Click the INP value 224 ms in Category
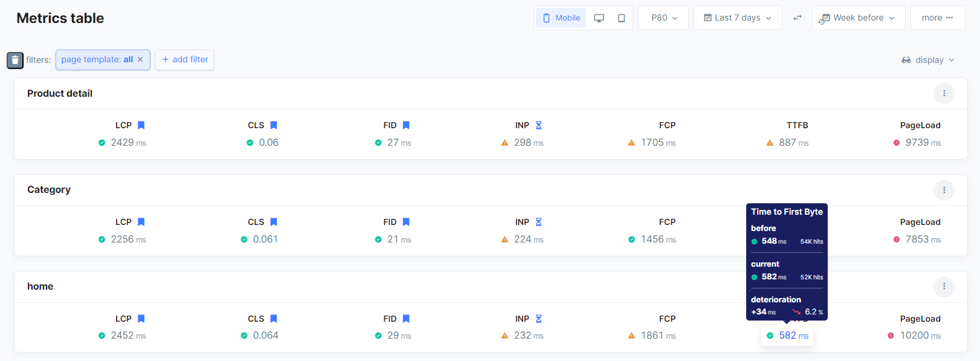The image size is (980, 361). 529,239
